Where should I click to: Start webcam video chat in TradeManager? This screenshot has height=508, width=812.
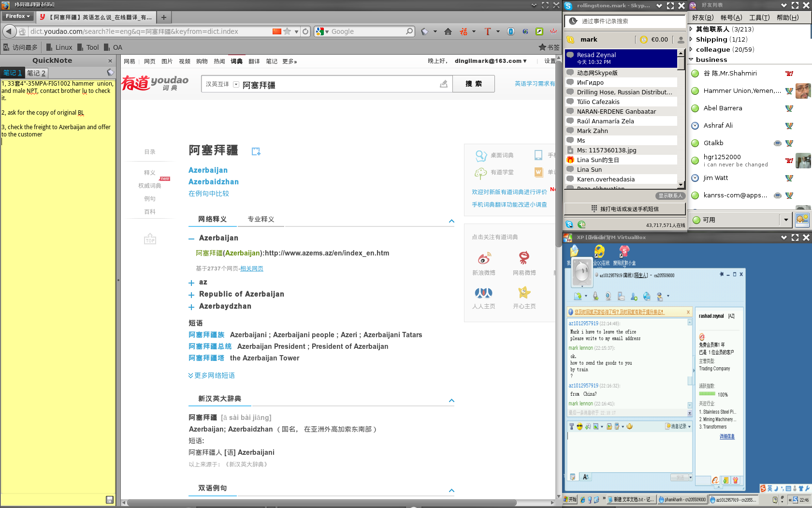tap(608, 296)
